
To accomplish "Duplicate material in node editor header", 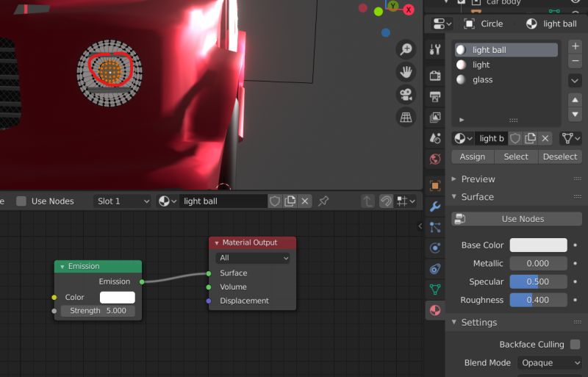I will point(290,201).
